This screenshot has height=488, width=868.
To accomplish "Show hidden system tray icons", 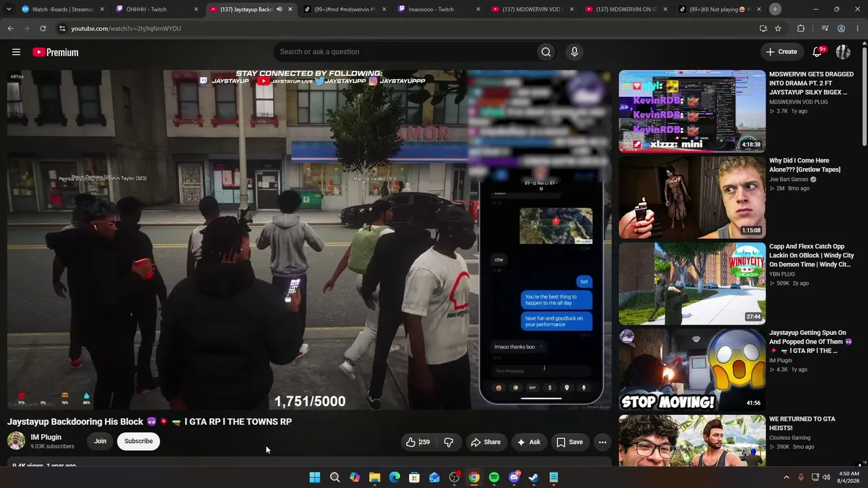I will click(x=787, y=477).
